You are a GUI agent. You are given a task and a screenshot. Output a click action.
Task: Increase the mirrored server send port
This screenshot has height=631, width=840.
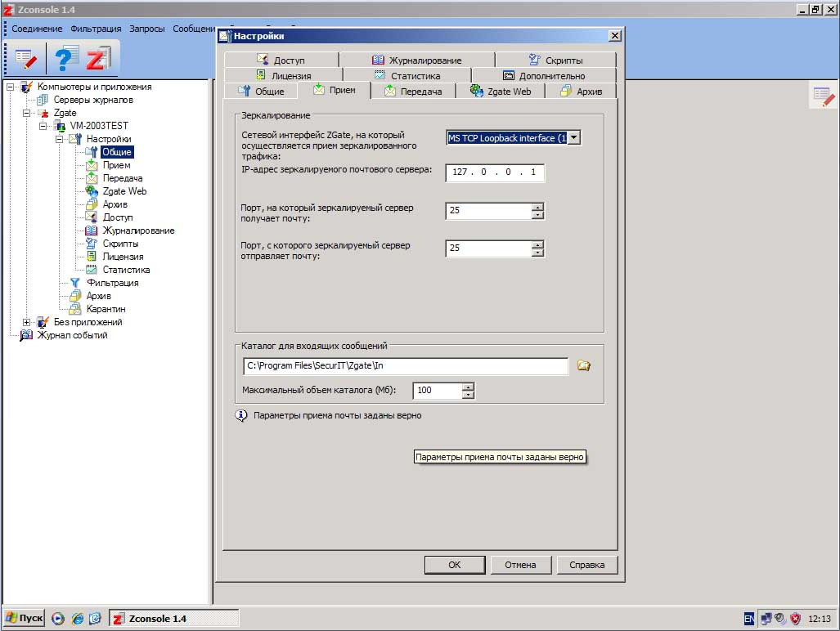click(x=538, y=244)
